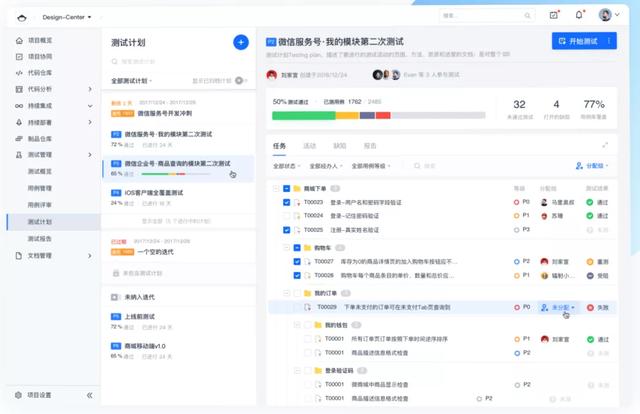Switch to the fourth tab in the task panel
Image resolution: width=640 pixels, height=414 pixels.
coord(370,146)
